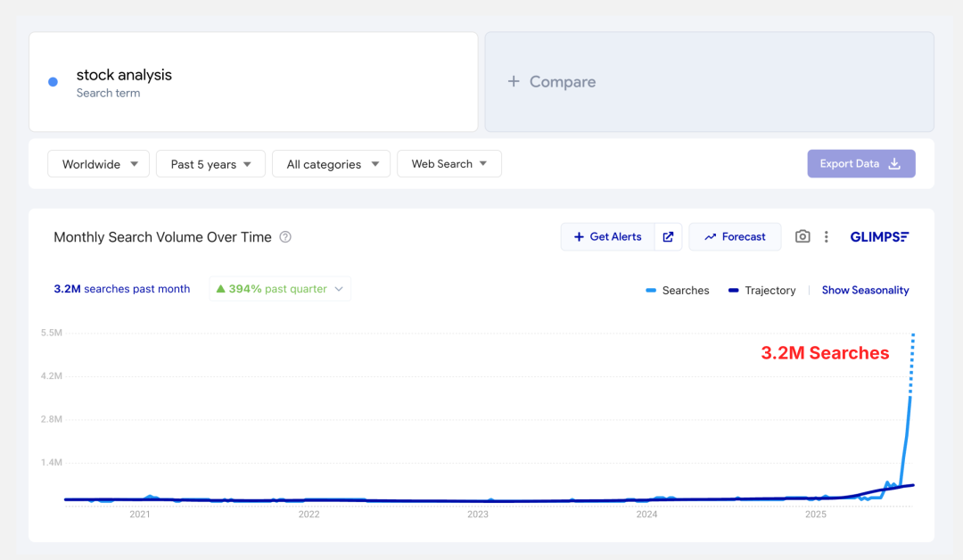The image size is (963, 560).
Task: Show Seasonality on the chart
Action: tap(865, 291)
